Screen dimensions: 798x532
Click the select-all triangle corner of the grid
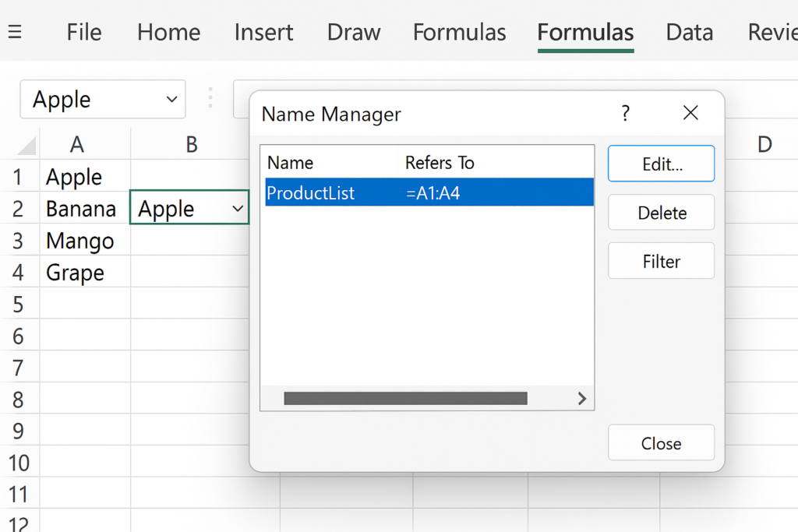(26, 145)
